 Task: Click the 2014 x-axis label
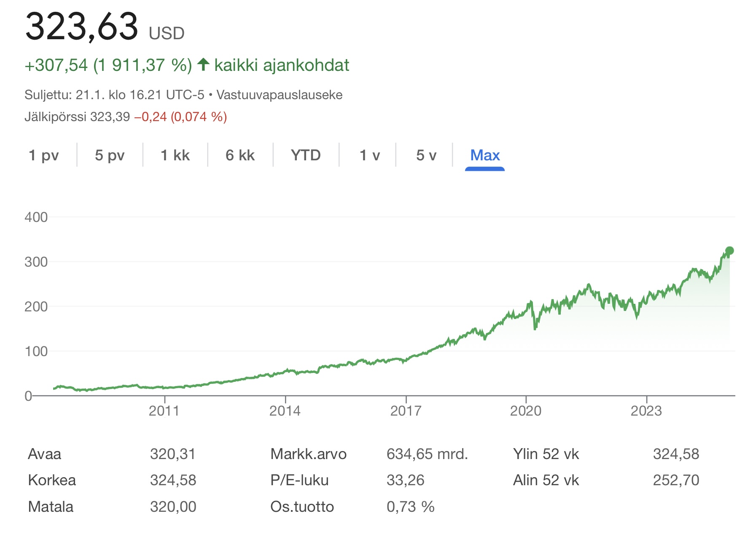pos(285,411)
